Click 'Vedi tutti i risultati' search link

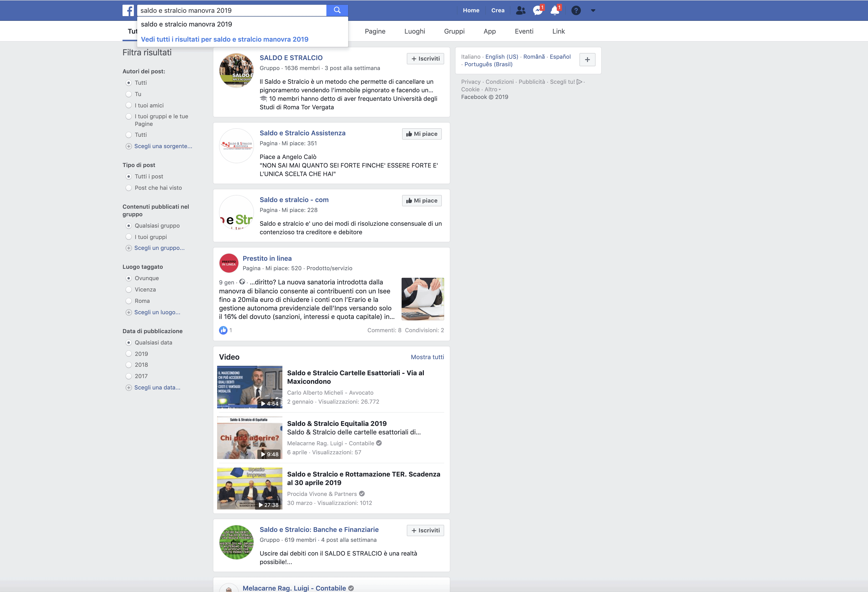tap(224, 39)
